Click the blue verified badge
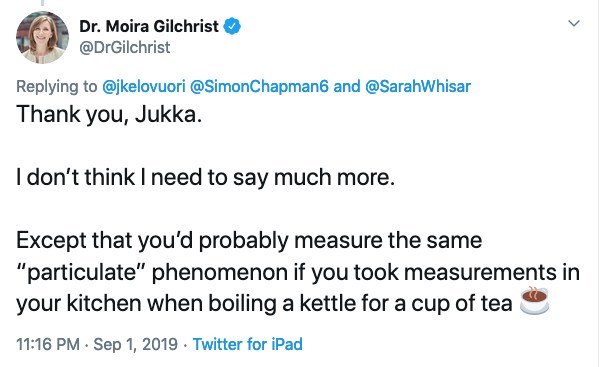 click(x=232, y=26)
